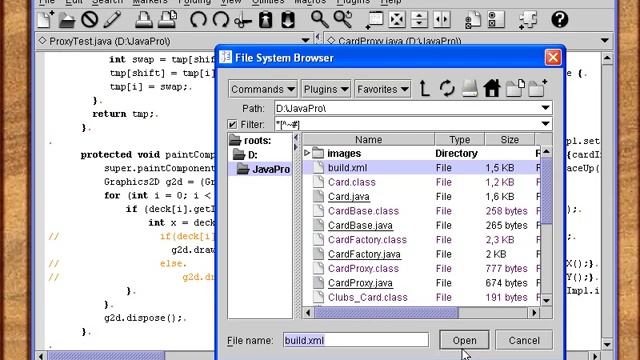Open the Plugins dropdown in File System Browser

point(326,89)
